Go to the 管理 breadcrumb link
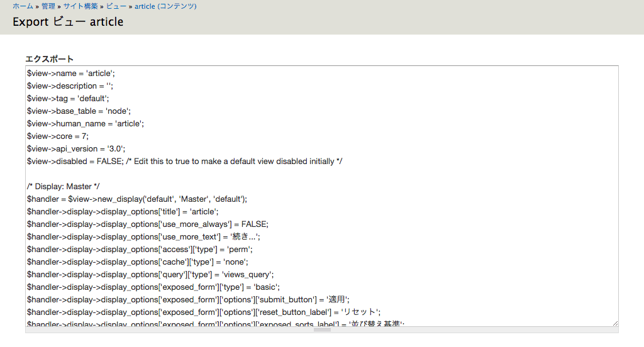The image size is (644, 347). 48,6
